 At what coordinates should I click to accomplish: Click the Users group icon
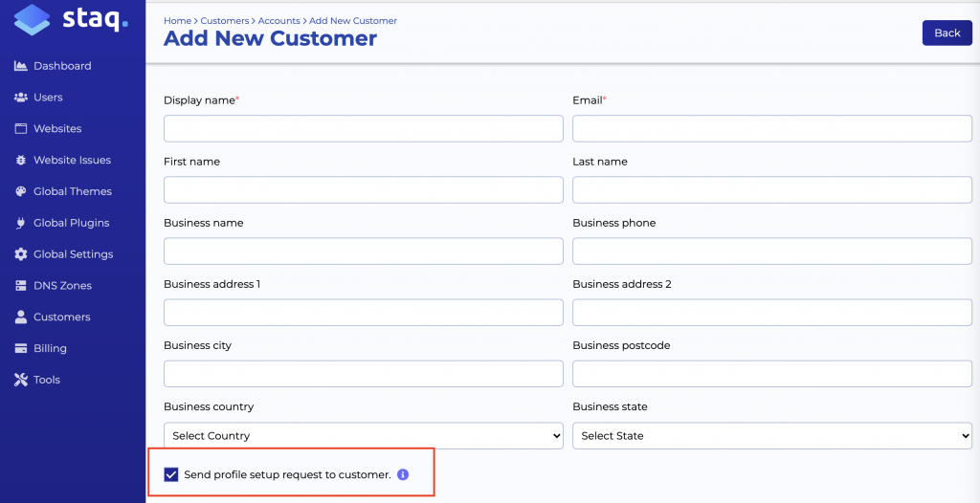(x=21, y=98)
